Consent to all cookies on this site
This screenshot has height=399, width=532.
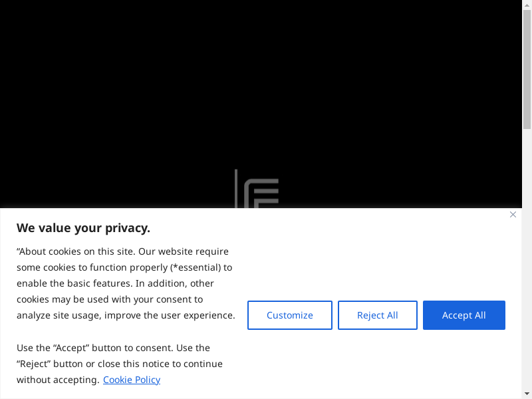(x=464, y=315)
